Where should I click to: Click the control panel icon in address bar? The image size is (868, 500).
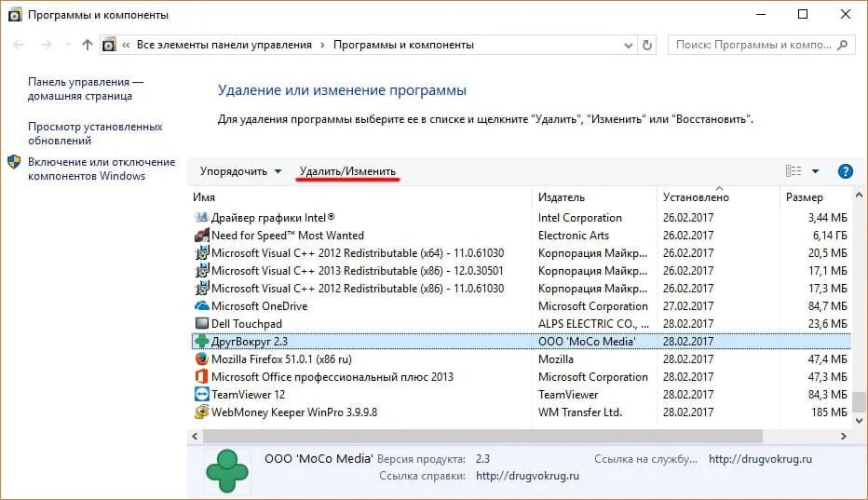click(109, 45)
